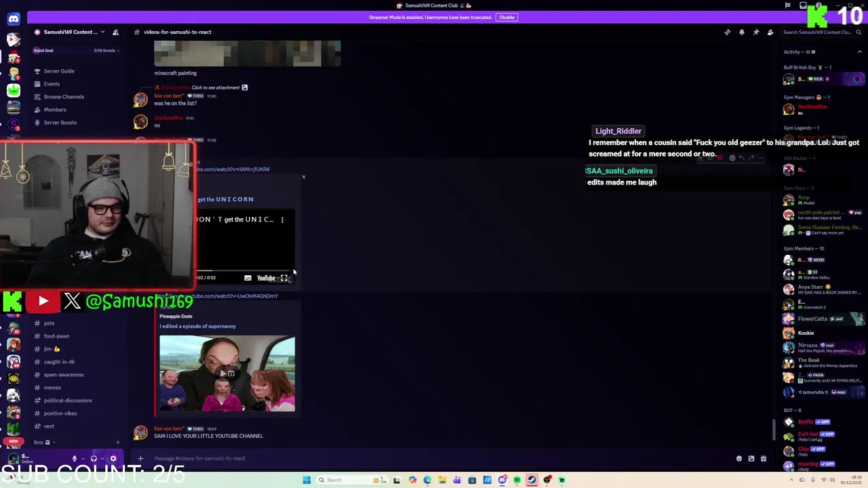Click the YouTube logo on video embed

tap(266, 278)
